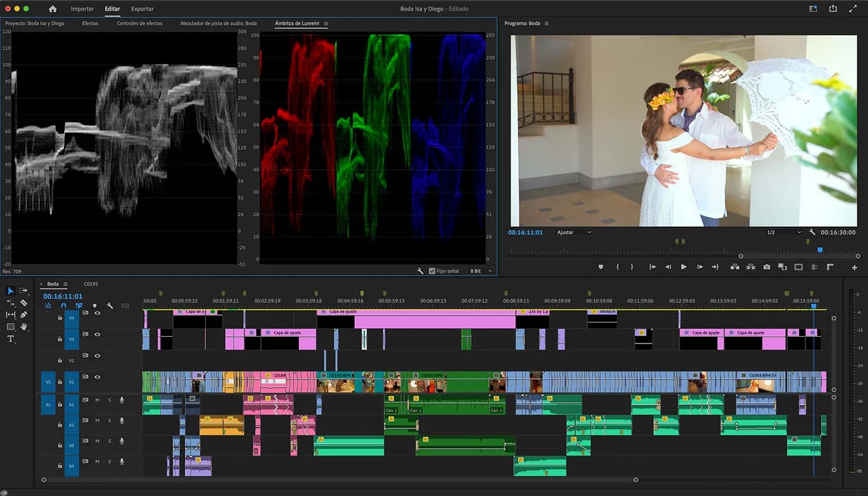The width and height of the screenshot is (868, 496).
Task: Open the Lumetri scopes settings wrench
Action: [x=421, y=271]
